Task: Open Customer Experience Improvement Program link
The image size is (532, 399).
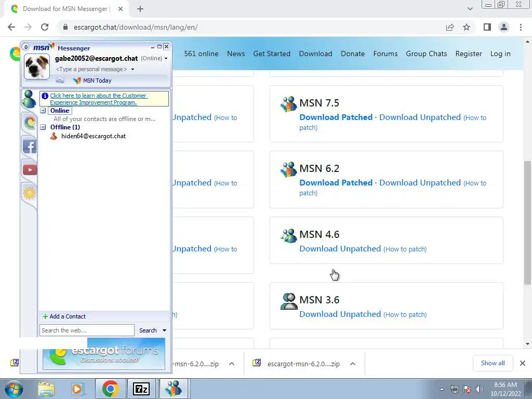Action: pos(98,99)
